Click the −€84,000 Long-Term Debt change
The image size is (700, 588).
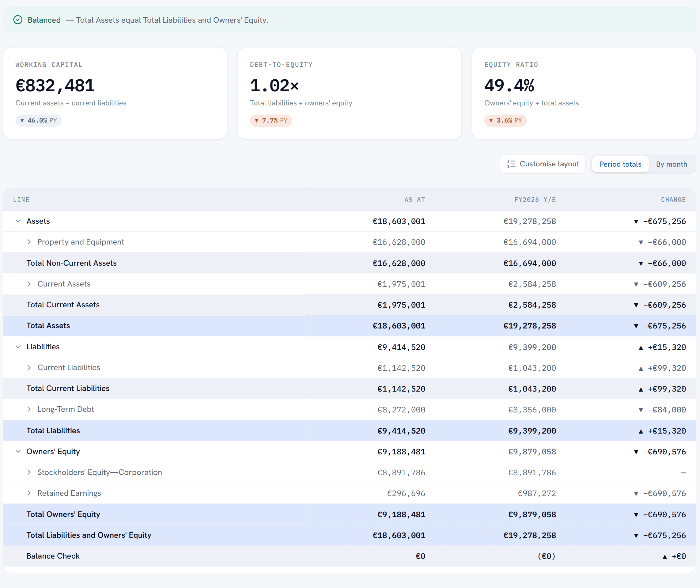click(x=662, y=410)
